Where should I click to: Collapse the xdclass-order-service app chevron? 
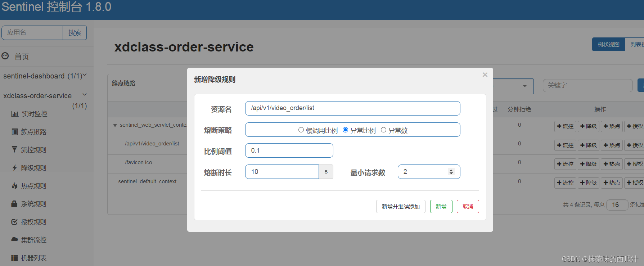click(85, 95)
